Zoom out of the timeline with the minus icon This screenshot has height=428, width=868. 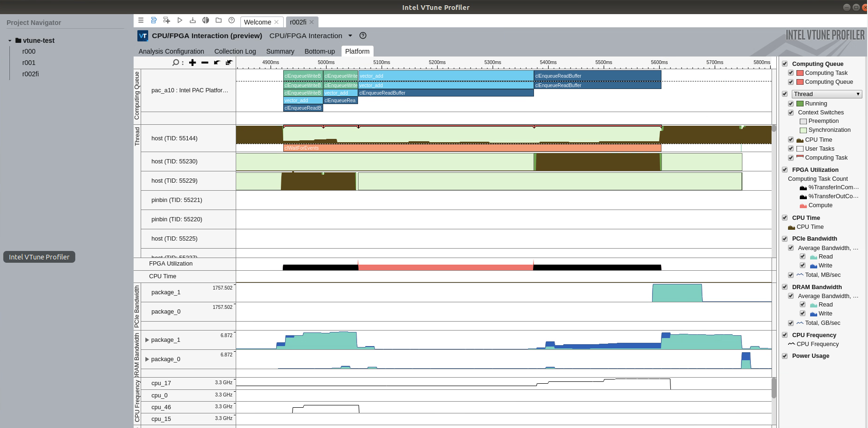click(204, 62)
